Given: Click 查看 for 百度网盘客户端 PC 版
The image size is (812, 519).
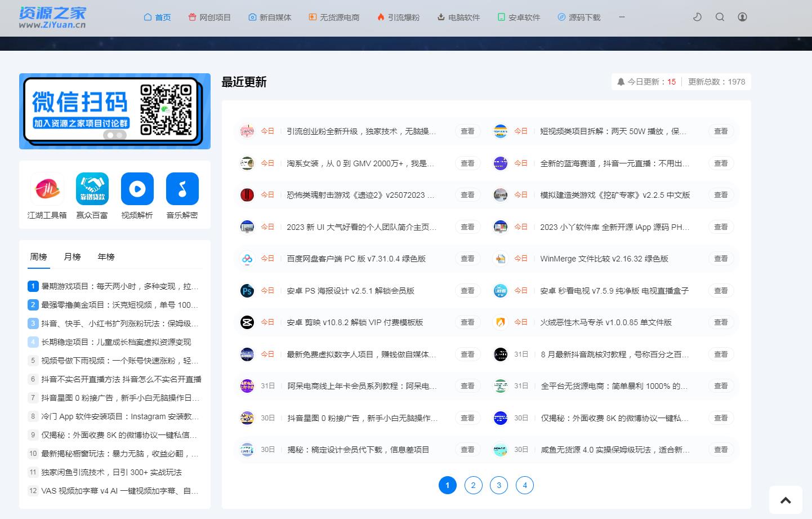Looking at the screenshot, I should 467,259.
